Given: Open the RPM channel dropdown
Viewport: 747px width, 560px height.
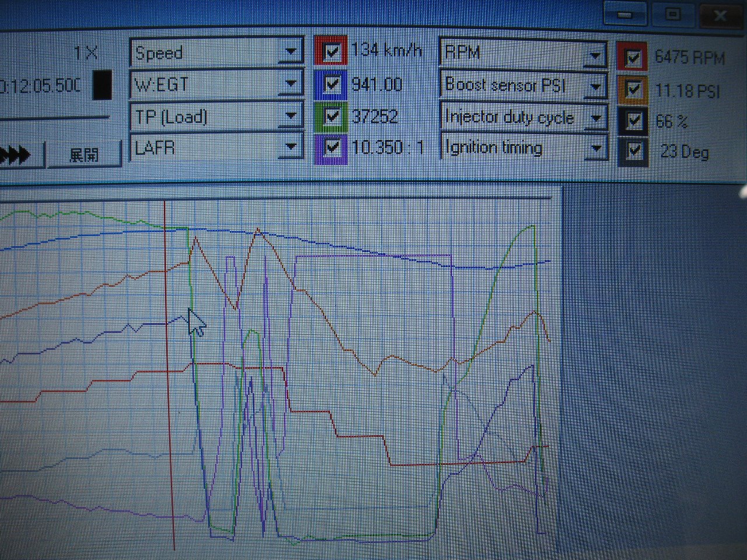Looking at the screenshot, I should click(x=595, y=55).
